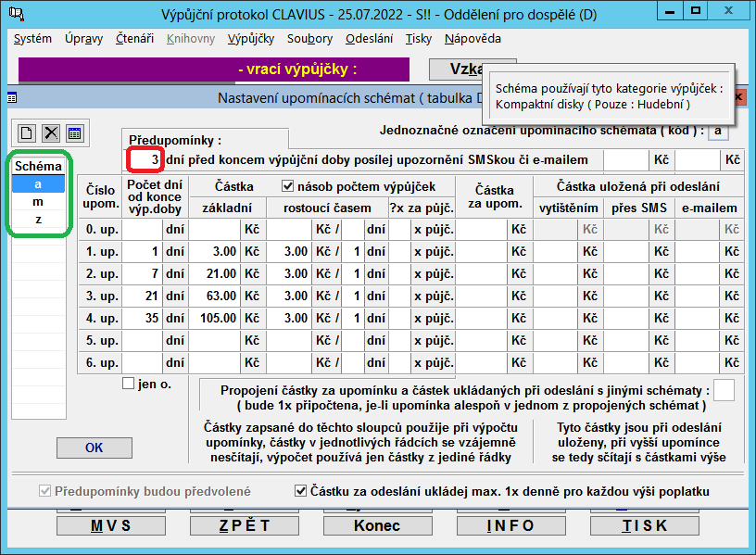Select schema 'z' in the Schéma list
Viewport: 756px width, 555px height.
pos(38,220)
